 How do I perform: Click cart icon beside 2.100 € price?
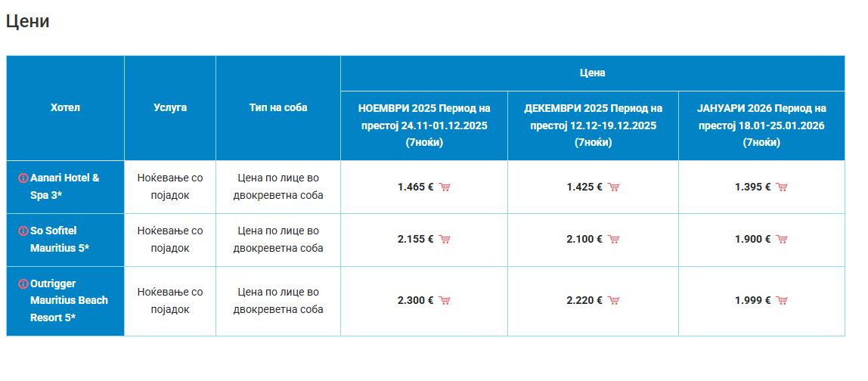point(613,240)
